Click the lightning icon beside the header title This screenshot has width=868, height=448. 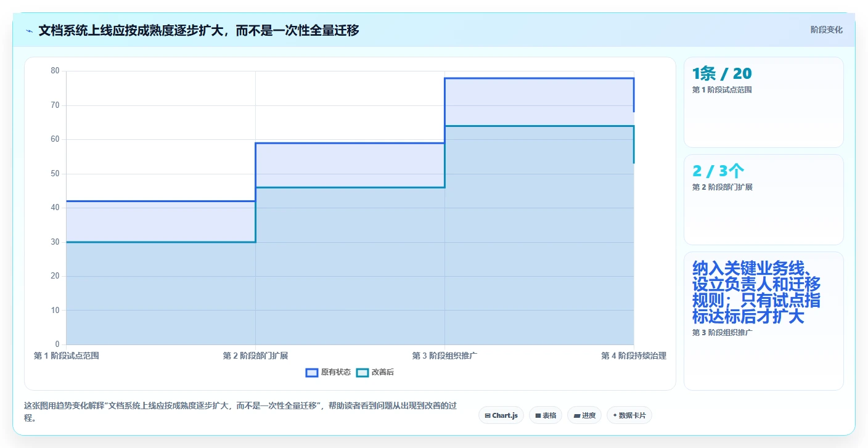[30, 30]
